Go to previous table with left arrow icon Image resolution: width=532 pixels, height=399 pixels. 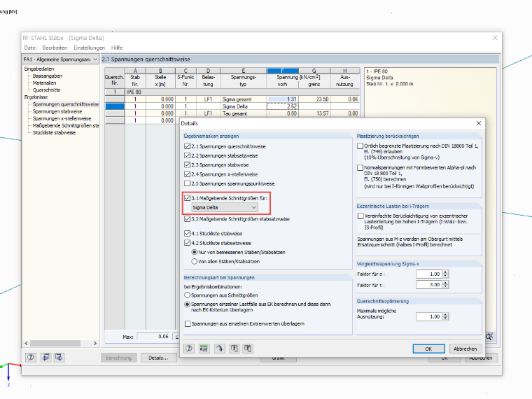45,357
